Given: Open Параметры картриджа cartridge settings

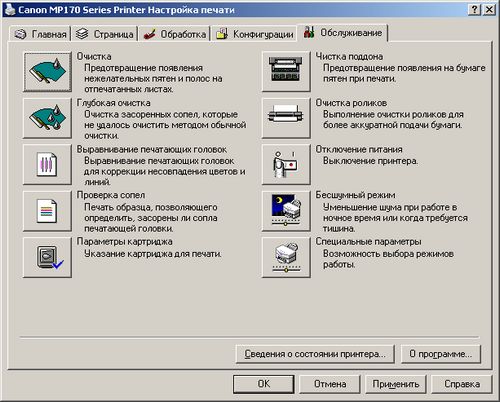Looking at the screenshot, I should pos(47,257).
